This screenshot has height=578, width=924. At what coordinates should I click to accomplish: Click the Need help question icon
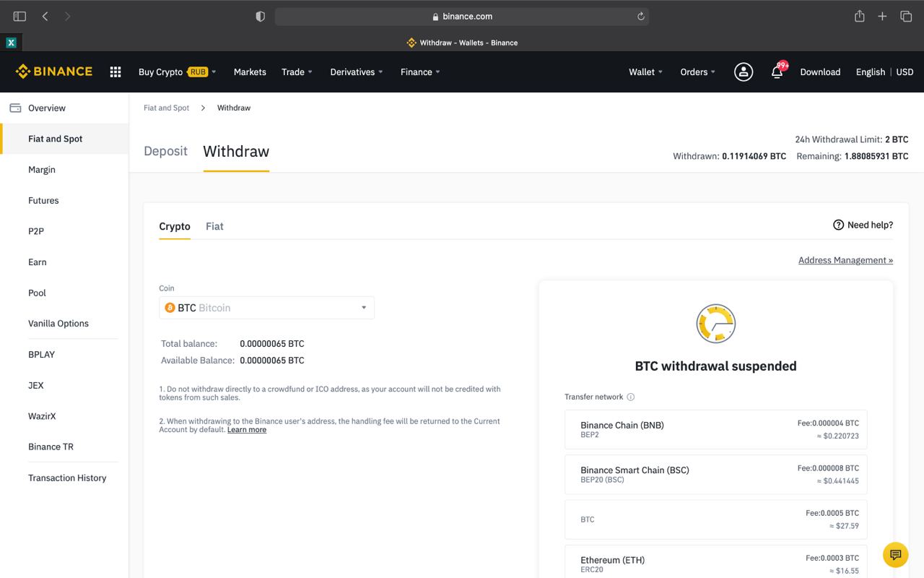[x=838, y=225]
